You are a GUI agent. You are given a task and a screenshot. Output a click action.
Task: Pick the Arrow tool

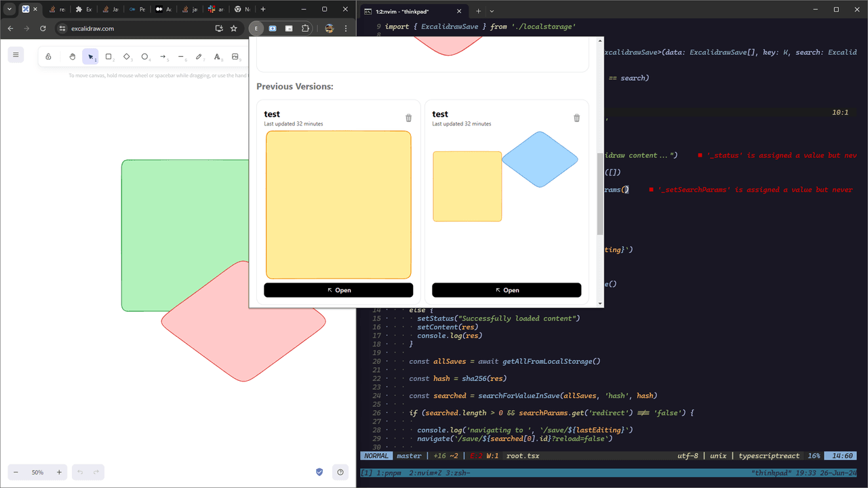pyautogui.click(x=163, y=57)
